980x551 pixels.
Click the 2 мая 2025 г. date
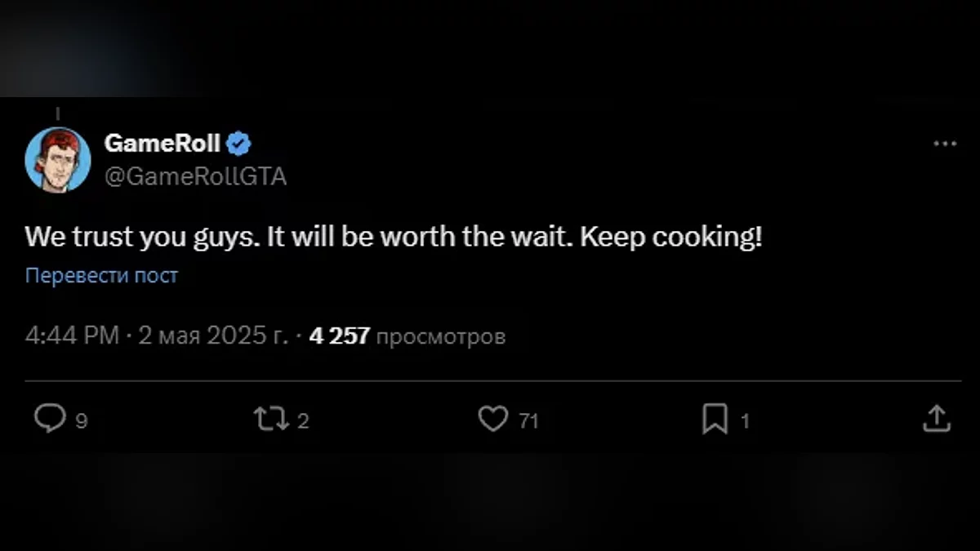[213, 335]
